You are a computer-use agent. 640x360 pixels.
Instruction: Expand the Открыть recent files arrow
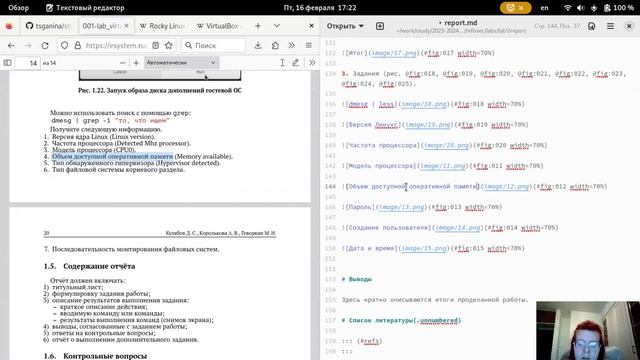click(361, 26)
